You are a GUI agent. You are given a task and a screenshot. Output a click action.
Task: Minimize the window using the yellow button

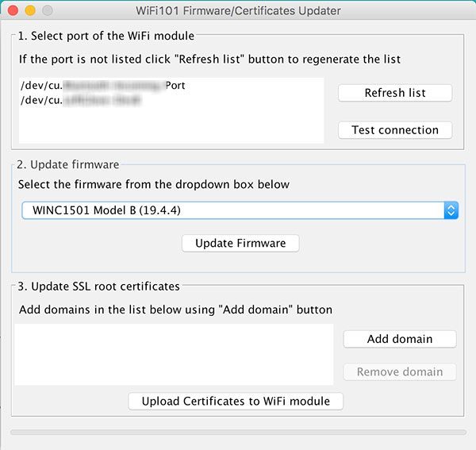tap(30, 10)
